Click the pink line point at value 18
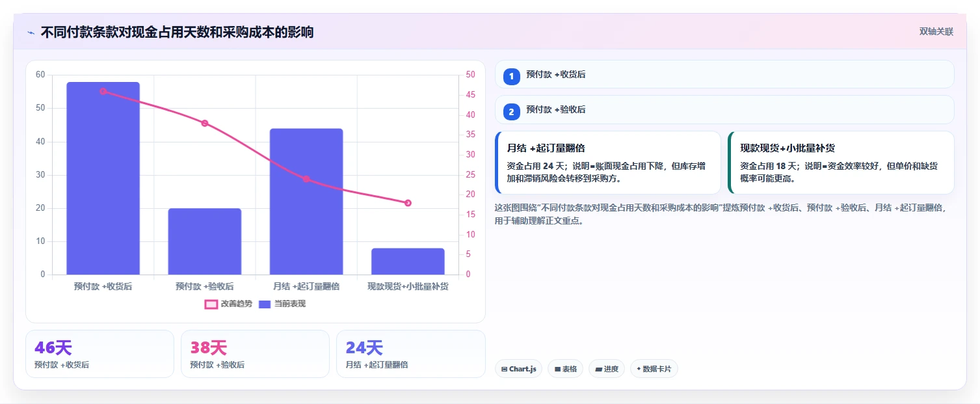The height and width of the screenshot is (404, 980). [x=408, y=203]
